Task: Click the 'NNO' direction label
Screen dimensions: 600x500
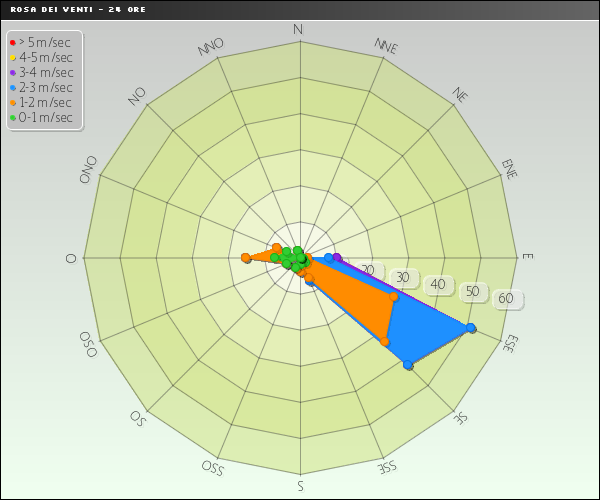Action: point(212,47)
